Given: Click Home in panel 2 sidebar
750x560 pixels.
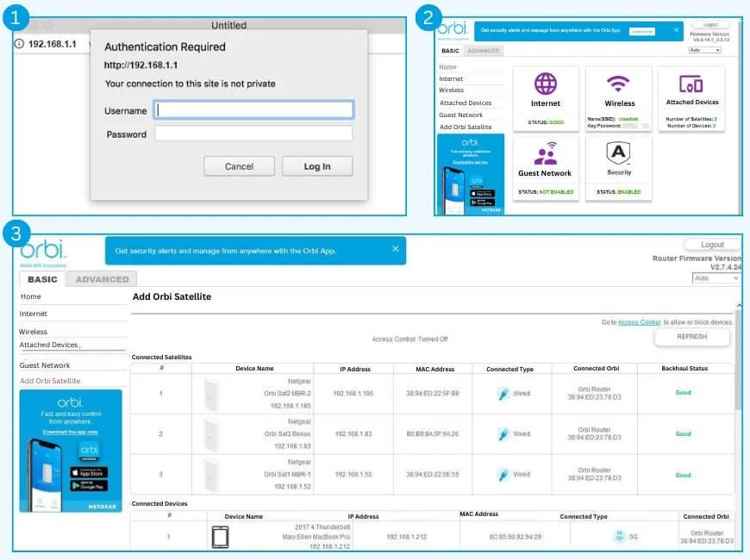Looking at the screenshot, I should tap(447, 67).
